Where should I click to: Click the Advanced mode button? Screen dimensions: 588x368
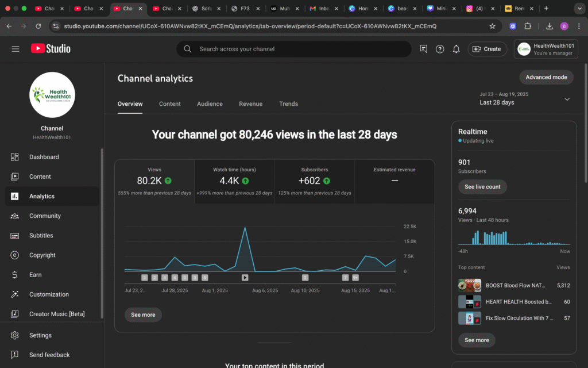(546, 77)
